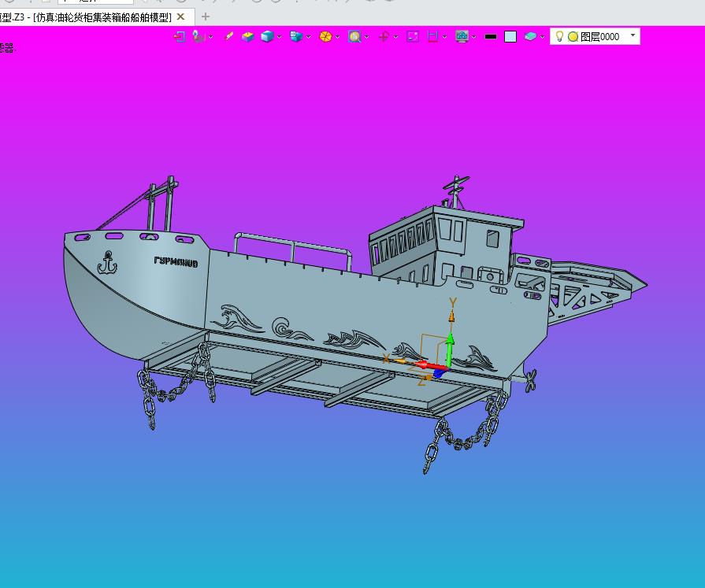Toggle the light bulb layer visibility icon
Viewport: 705px width, 588px height.
(559, 36)
